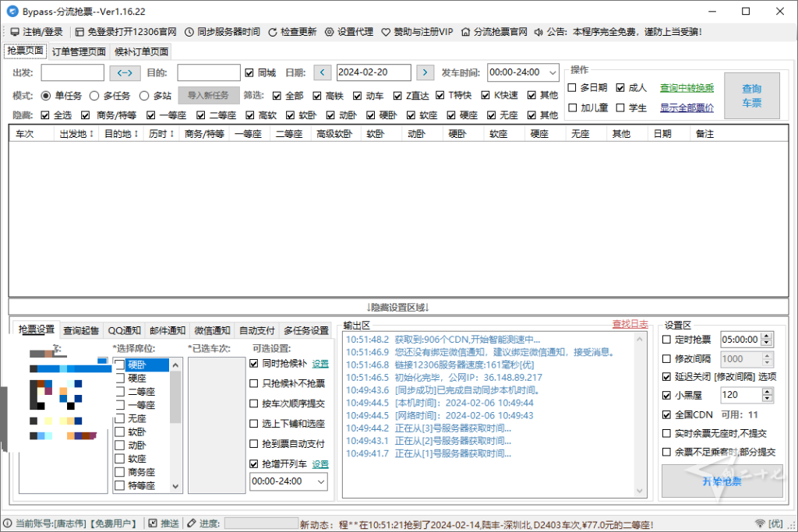798x532 pixels.
Task: Click the pencil icon before 进度
Action: 192,523
